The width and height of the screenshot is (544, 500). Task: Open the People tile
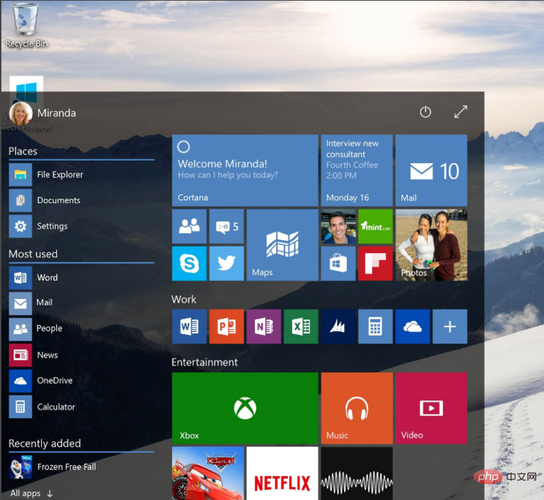tap(189, 226)
